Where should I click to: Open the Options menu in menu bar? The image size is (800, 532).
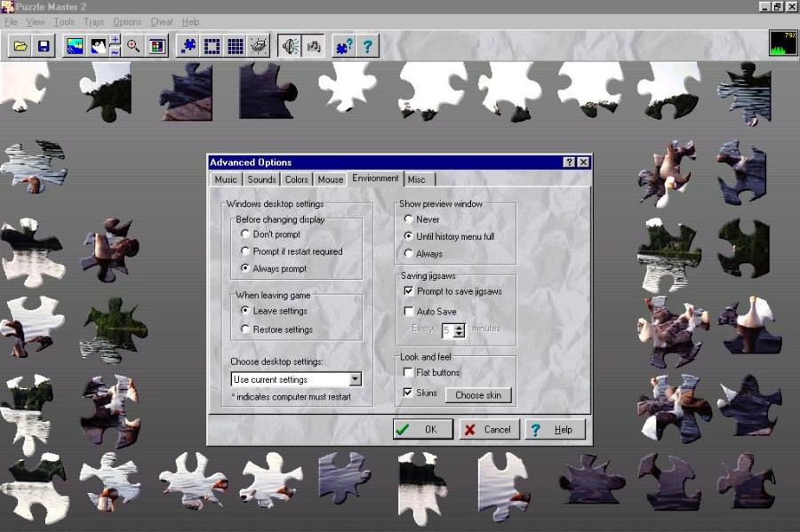click(127, 21)
